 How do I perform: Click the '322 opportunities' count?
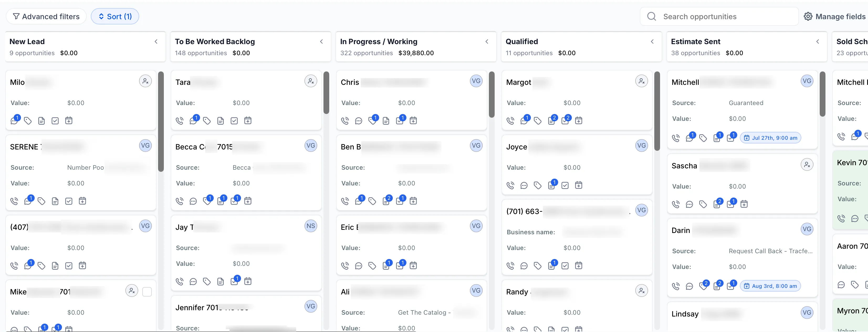click(x=367, y=53)
